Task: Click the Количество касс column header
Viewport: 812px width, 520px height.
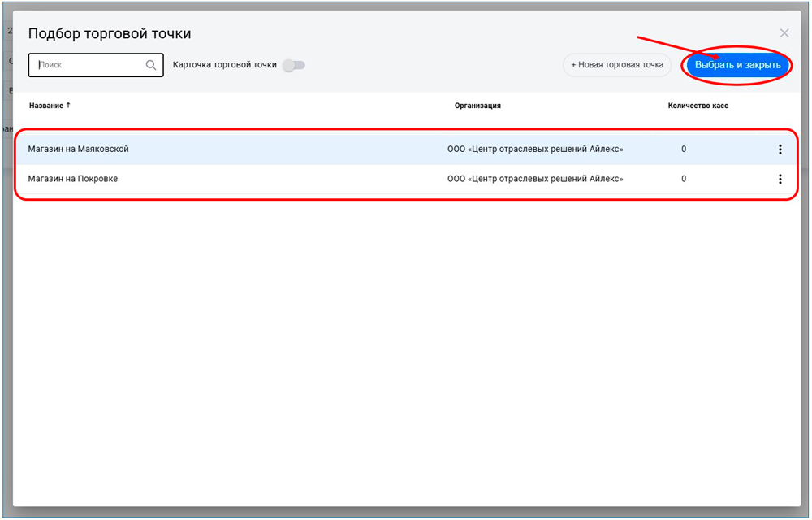Action: (x=698, y=106)
